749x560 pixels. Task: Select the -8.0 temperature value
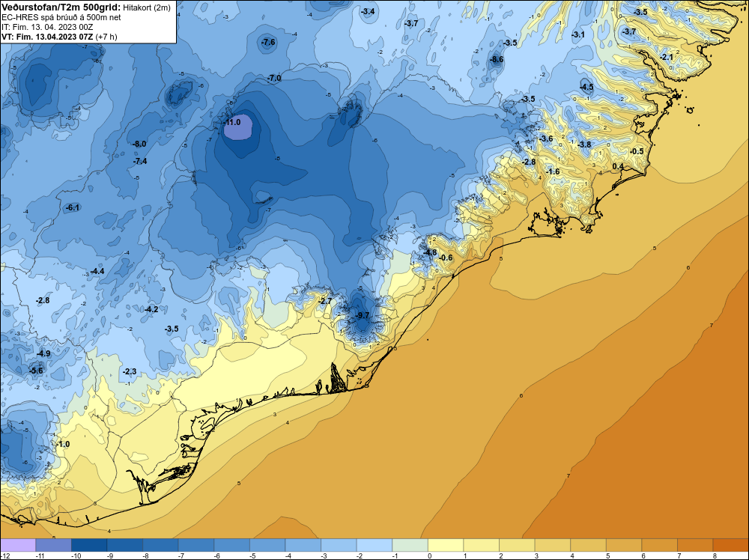click(139, 144)
